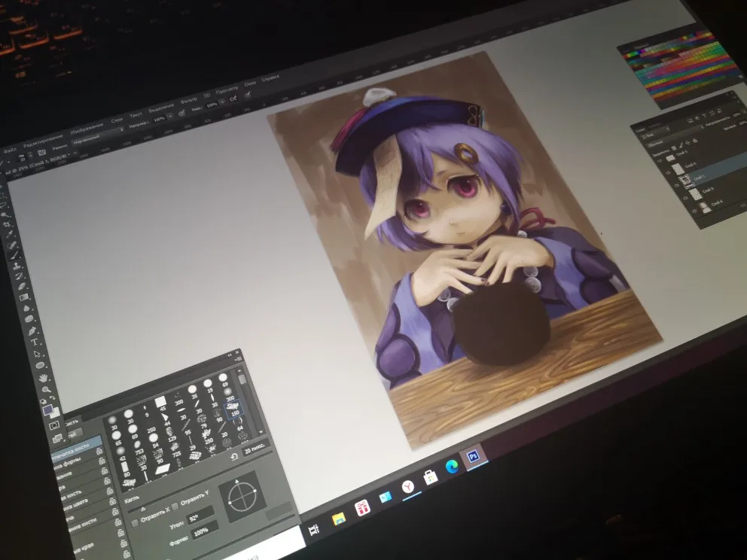This screenshot has height=560, width=747.
Task: Click the Quick Mask mode icon
Action: click(x=53, y=425)
